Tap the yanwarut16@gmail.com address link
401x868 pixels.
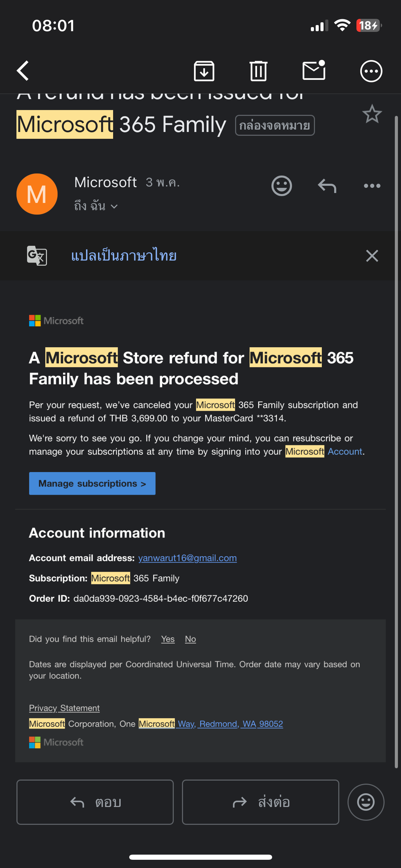187,558
